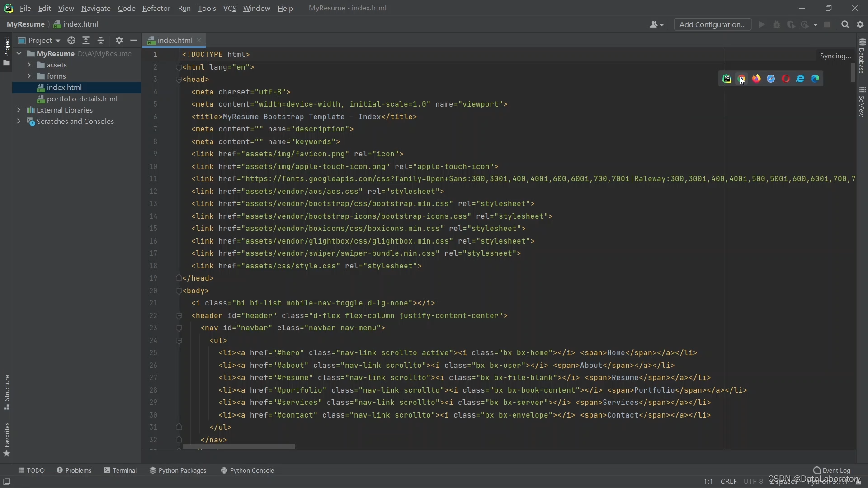This screenshot has width=868, height=488.
Task: Click the Debug bug icon
Action: point(777,24)
